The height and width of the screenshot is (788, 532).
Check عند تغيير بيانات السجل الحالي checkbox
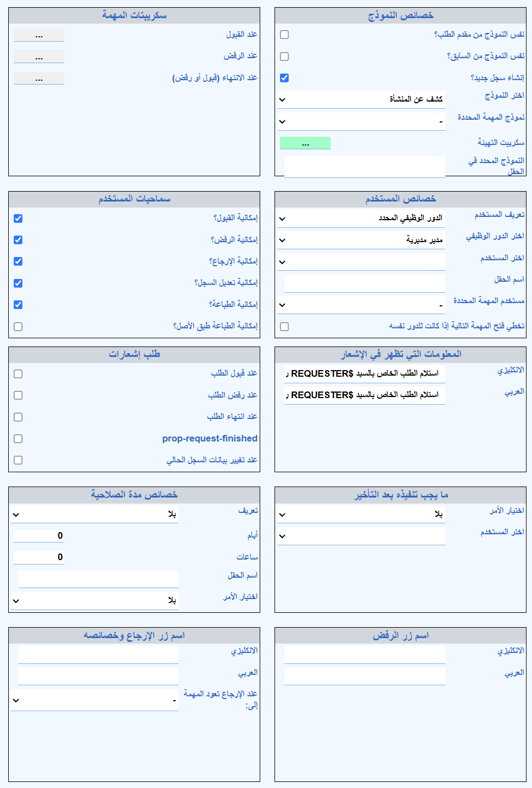pos(18,460)
